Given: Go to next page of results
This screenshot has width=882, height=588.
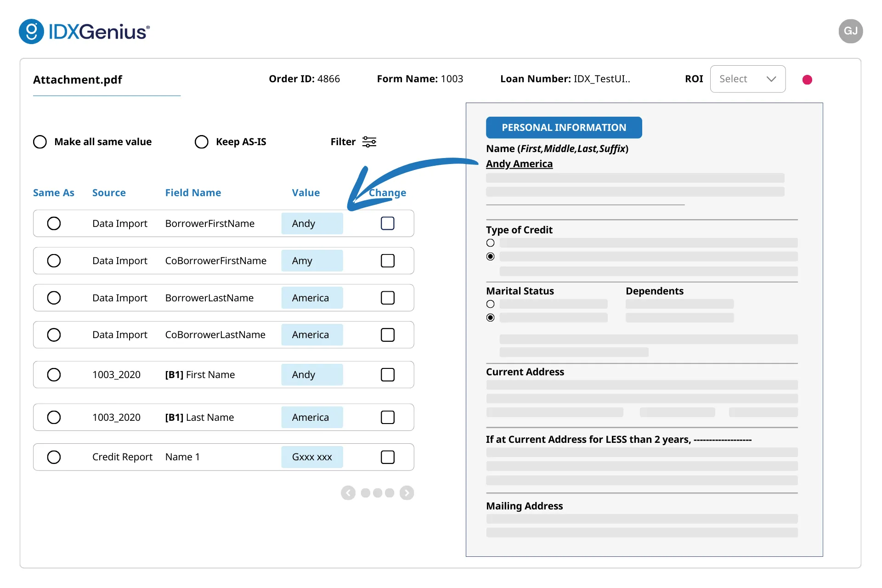Looking at the screenshot, I should click(407, 493).
